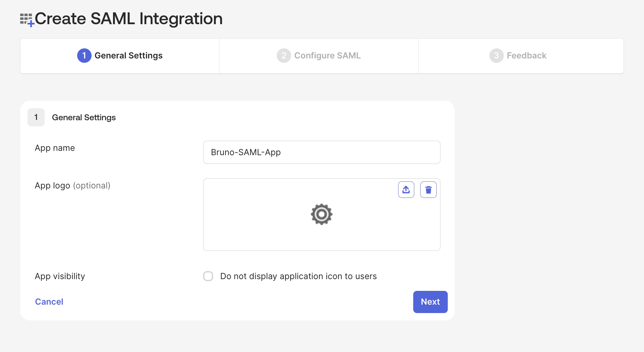The width and height of the screenshot is (644, 352).
Task: Click the step 2 numbered circle
Action: (284, 55)
